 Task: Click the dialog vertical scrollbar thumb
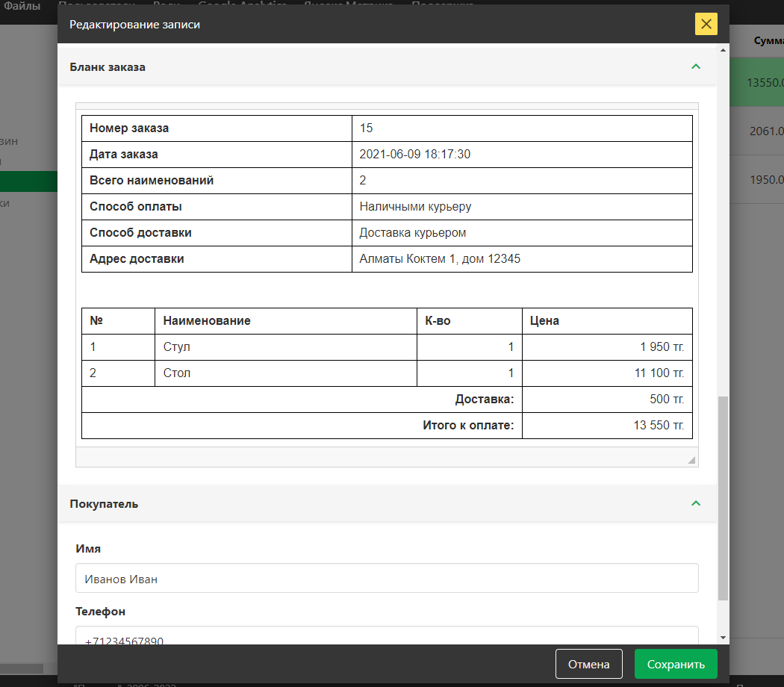[x=722, y=497]
